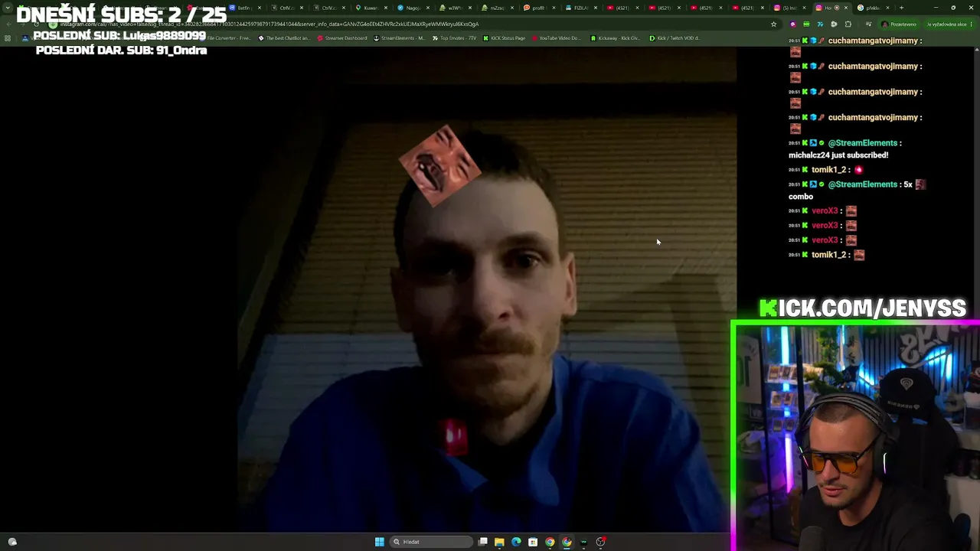This screenshot has height=551, width=980.
Task: Click the Kick extension icon in the toolbar
Action: [x=806, y=24]
